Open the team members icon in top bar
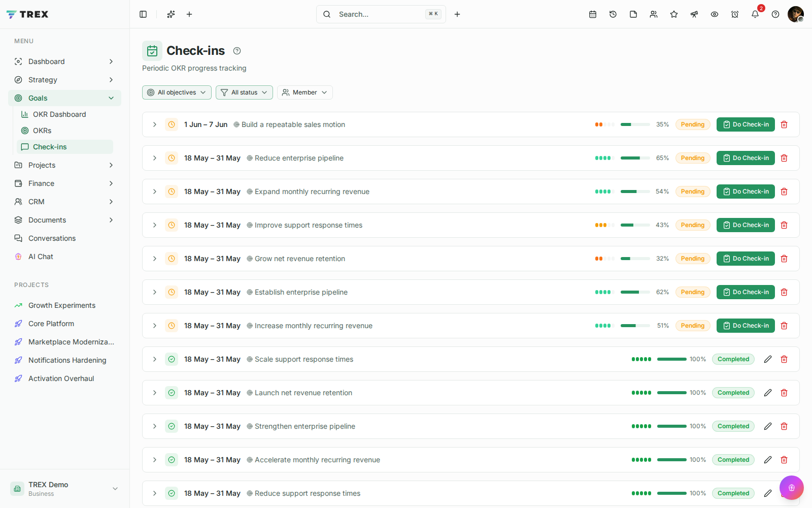 pyautogui.click(x=654, y=14)
